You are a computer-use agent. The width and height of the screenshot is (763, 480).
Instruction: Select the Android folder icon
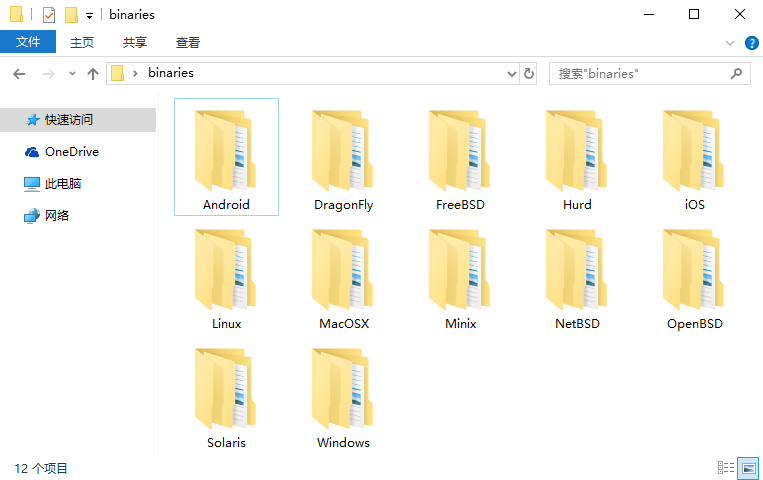point(226,151)
